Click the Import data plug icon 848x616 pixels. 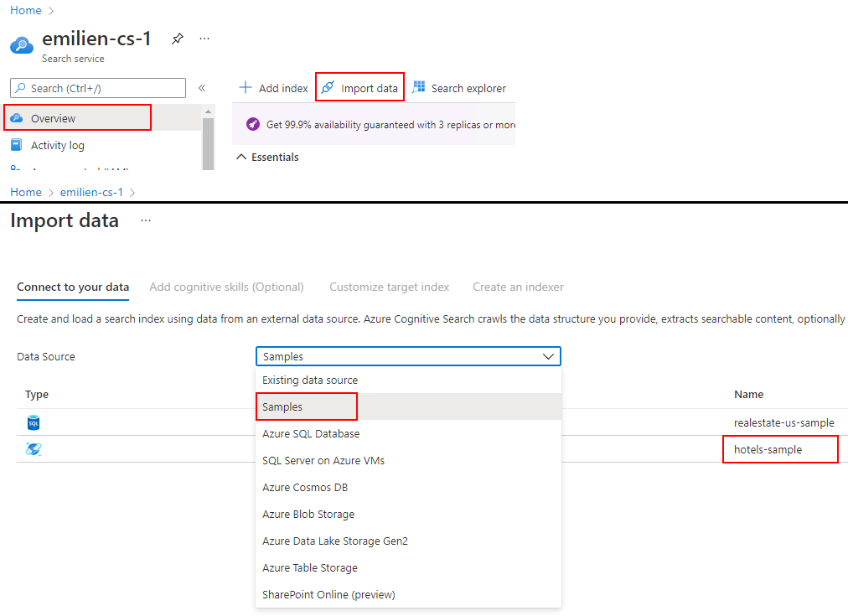(x=328, y=88)
